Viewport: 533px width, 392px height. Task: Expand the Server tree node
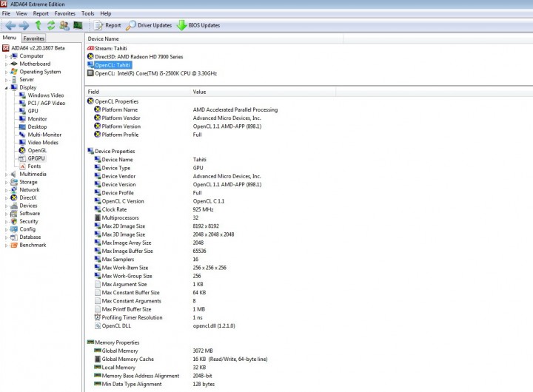6,80
